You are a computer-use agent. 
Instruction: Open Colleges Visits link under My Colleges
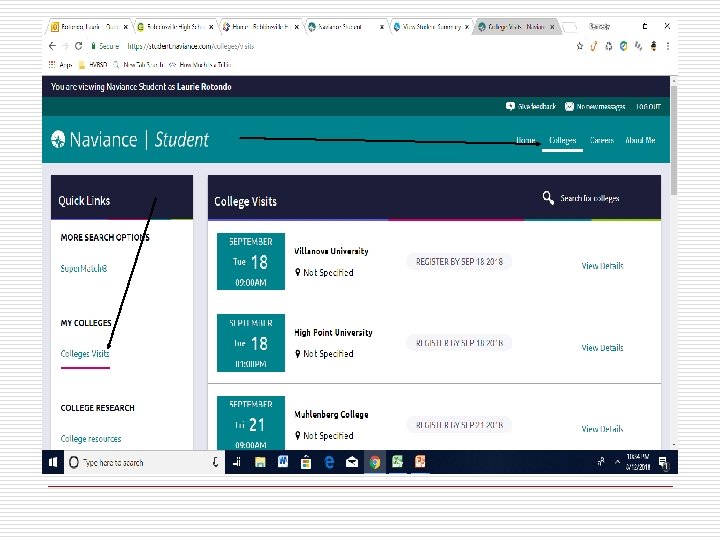(85, 354)
